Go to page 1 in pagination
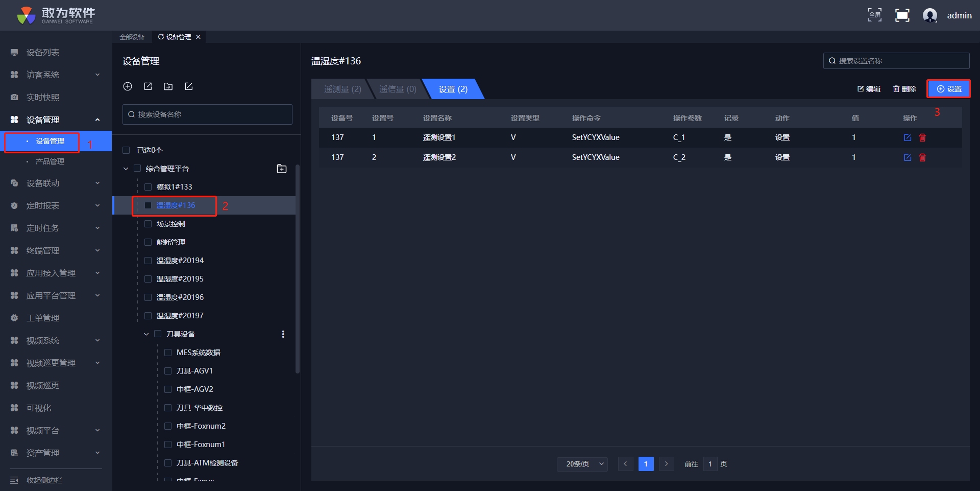980x491 pixels. [x=646, y=464]
